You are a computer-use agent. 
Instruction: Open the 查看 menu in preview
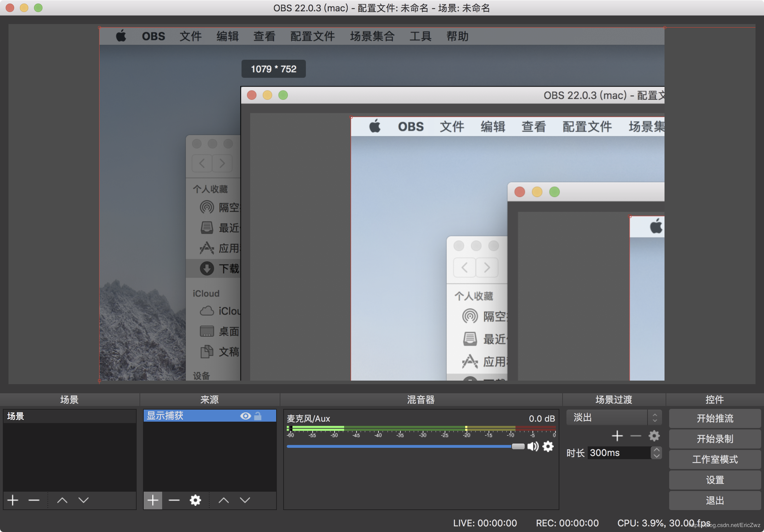pyautogui.click(x=264, y=36)
